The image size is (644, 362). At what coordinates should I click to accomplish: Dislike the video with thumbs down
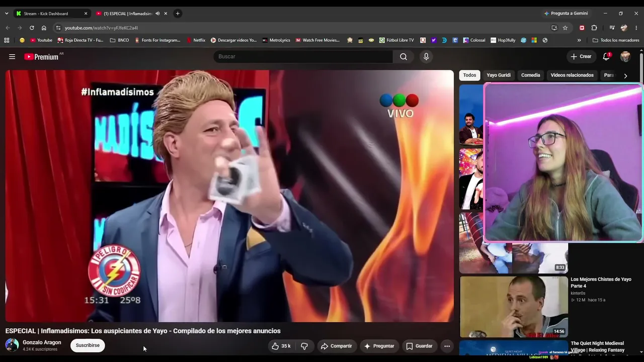(304, 346)
